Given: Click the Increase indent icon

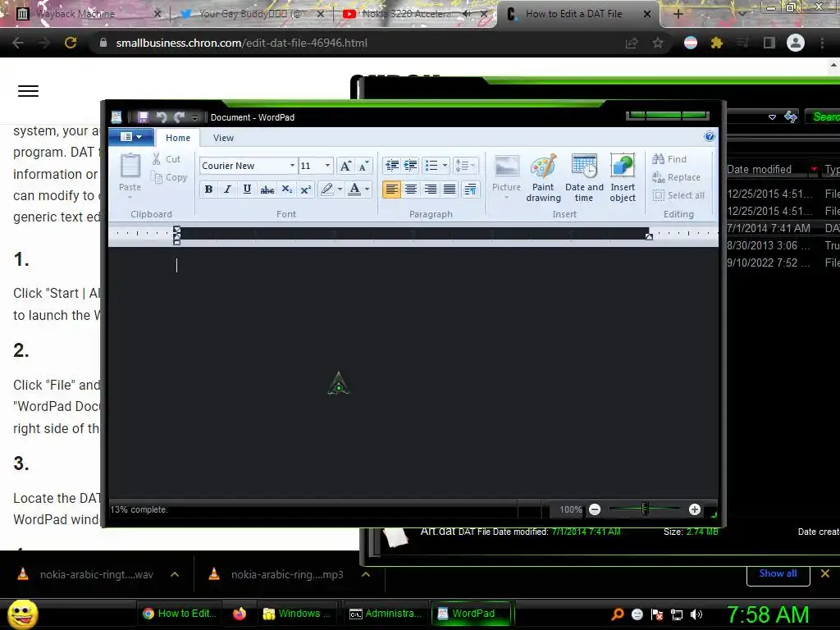Looking at the screenshot, I should pyautogui.click(x=410, y=166).
